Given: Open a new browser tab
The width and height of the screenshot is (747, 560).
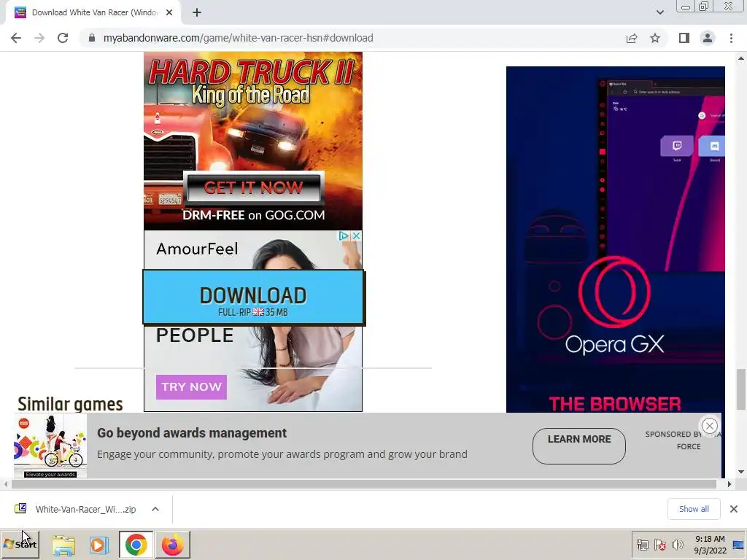Looking at the screenshot, I should [x=197, y=13].
